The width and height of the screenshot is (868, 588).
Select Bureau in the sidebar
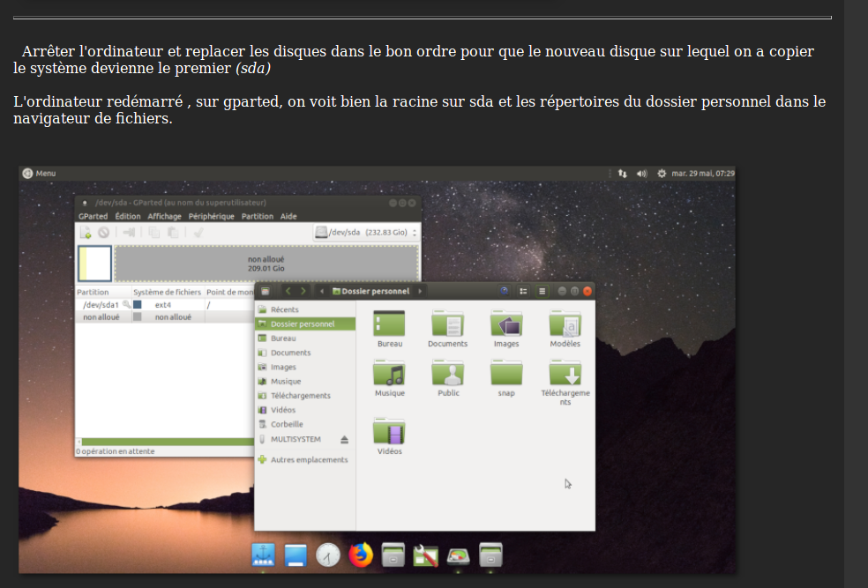click(x=305, y=339)
